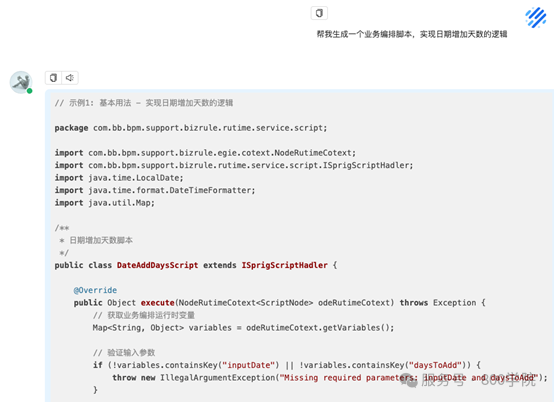Click the DateTimeFormatter import line
The image size is (554, 402).
(155, 190)
